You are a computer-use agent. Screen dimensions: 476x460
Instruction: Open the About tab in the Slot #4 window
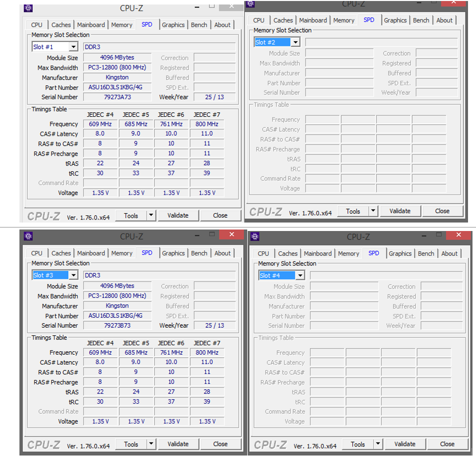(x=449, y=253)
